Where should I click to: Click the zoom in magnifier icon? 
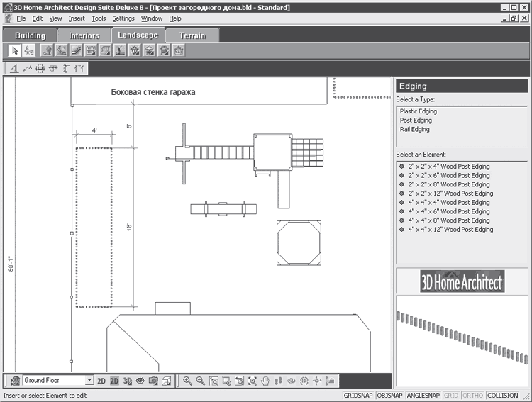tap(187, 381)
